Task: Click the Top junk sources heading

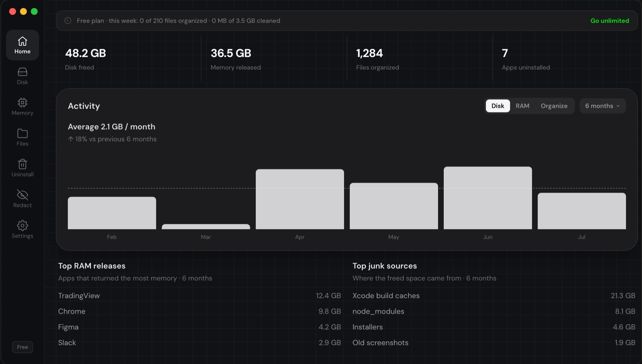Action: (x=384, y=266)
